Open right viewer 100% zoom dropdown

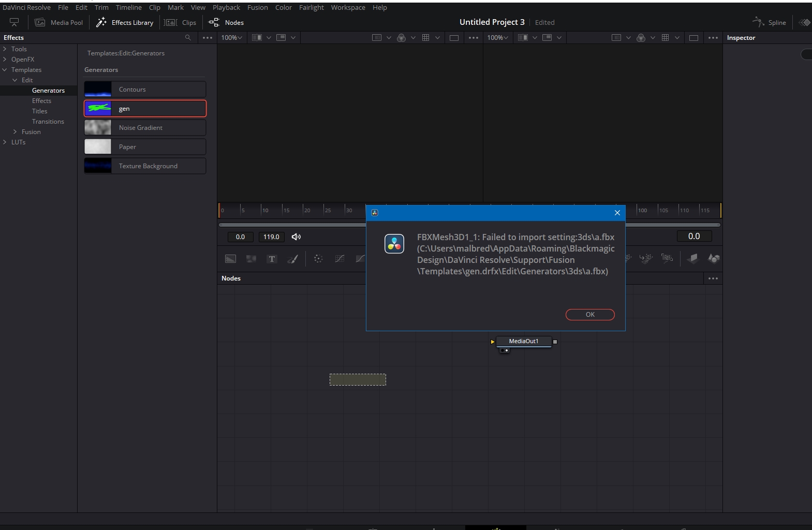tap(498, 38)
